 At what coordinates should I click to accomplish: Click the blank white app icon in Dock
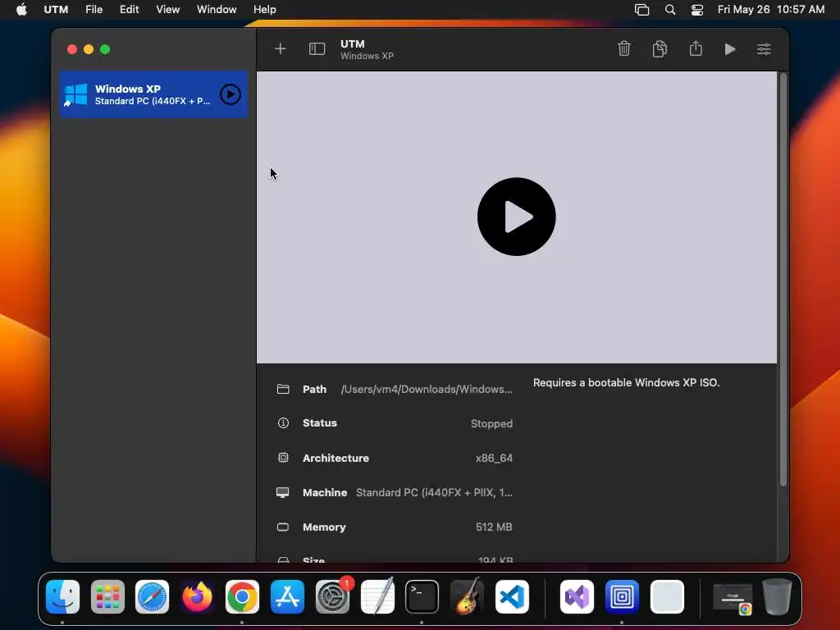[x=667, y=596]
